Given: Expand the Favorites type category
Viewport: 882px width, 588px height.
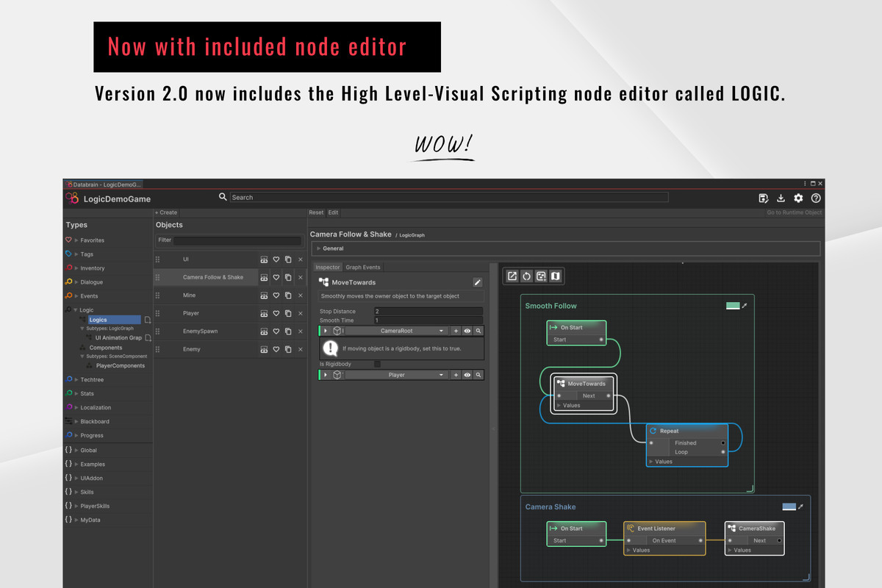Looking at the screenshot, I should click(x=76, y=240).
